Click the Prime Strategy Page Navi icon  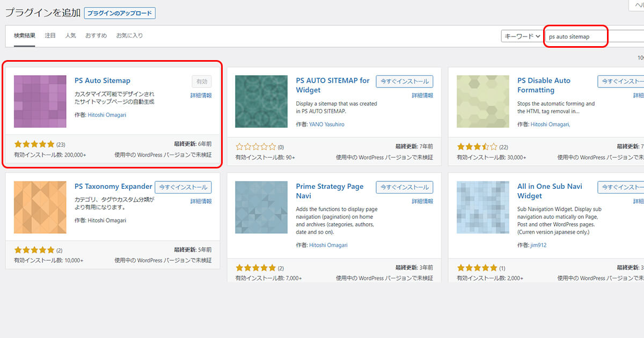click(261, 208)
